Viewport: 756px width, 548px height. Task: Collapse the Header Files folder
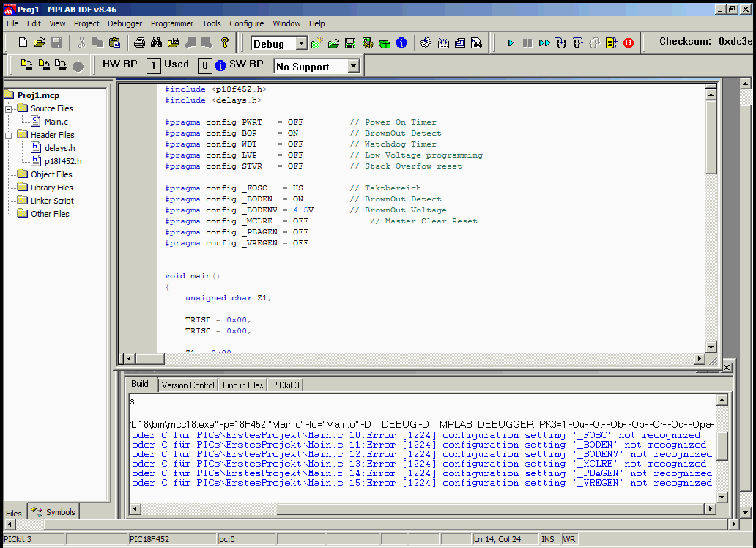pyautogui.click(x=8, y=136)
